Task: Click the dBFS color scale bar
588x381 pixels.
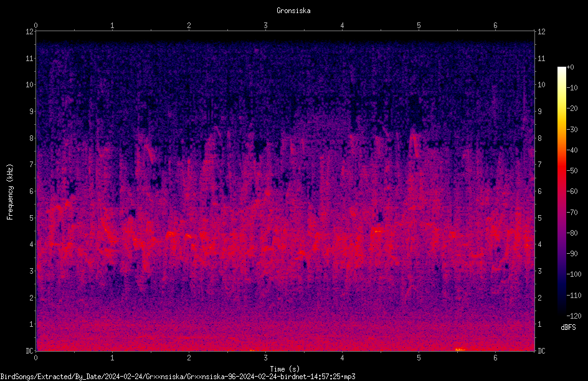Action: [561, 191]
